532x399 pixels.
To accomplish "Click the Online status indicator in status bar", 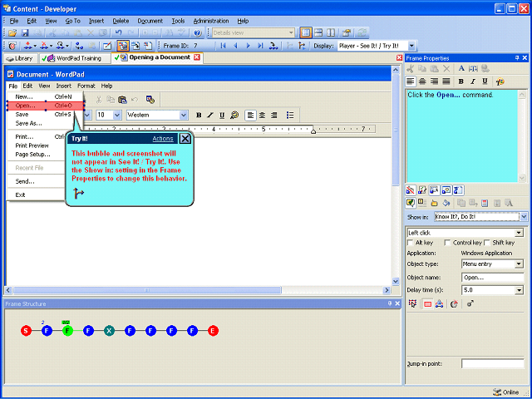I will coord(506,392).
